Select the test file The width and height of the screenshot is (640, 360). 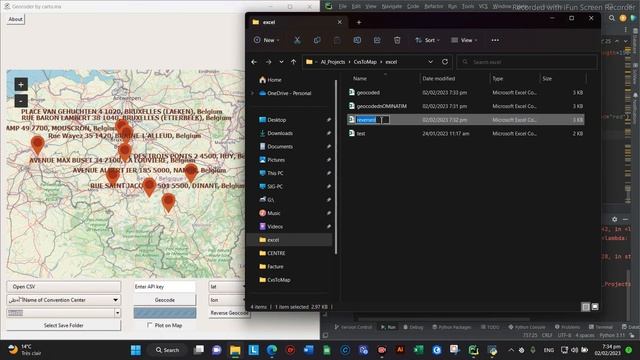pyautogui.click(x=465, y=133)
